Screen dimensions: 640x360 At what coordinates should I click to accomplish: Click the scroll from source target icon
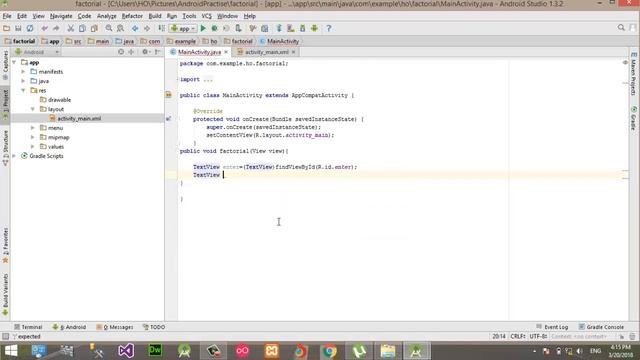coord(121,52)
